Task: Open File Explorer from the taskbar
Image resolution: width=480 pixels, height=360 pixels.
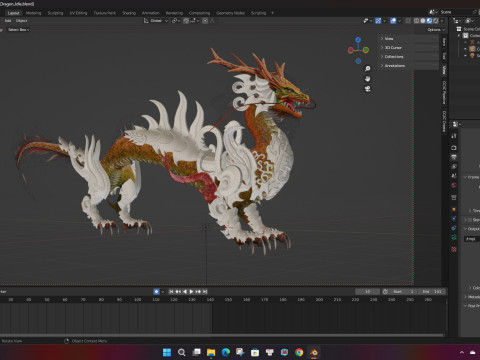Action: tap(211, 352)
